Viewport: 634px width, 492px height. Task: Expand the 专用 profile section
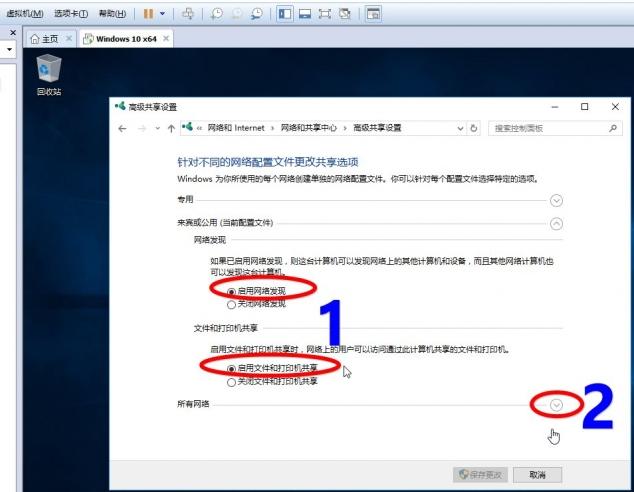556,201
